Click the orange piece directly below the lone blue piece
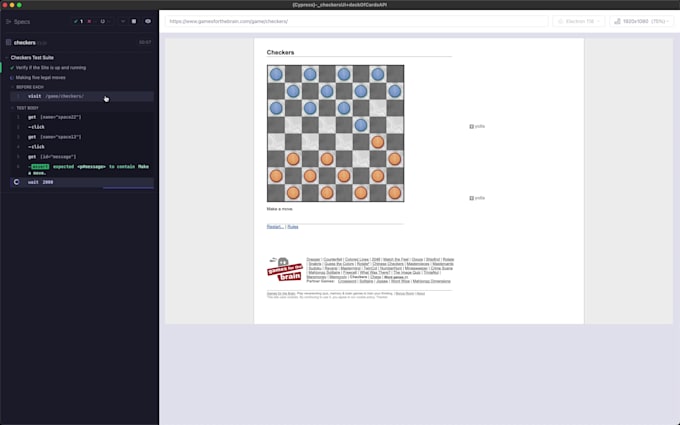 378,142
